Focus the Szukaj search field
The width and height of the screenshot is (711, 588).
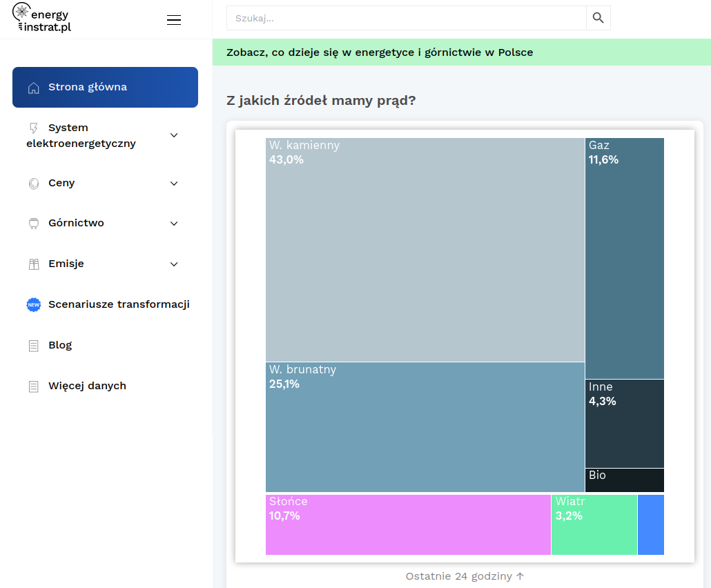tap(407, 18)
